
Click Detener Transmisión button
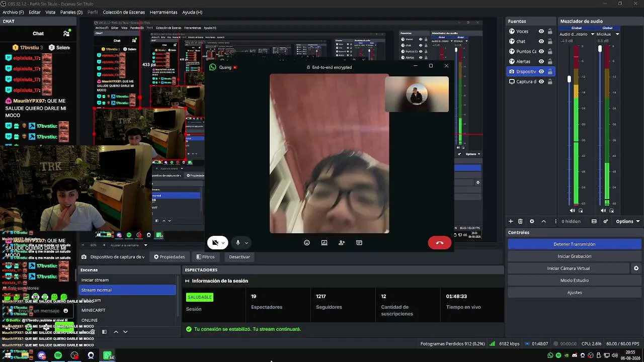574,244
